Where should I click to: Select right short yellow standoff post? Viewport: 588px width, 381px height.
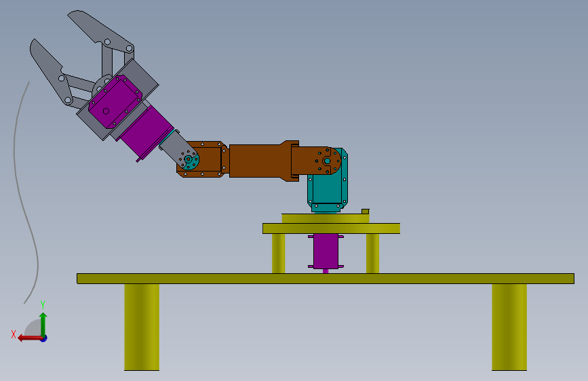coord(372,253)
